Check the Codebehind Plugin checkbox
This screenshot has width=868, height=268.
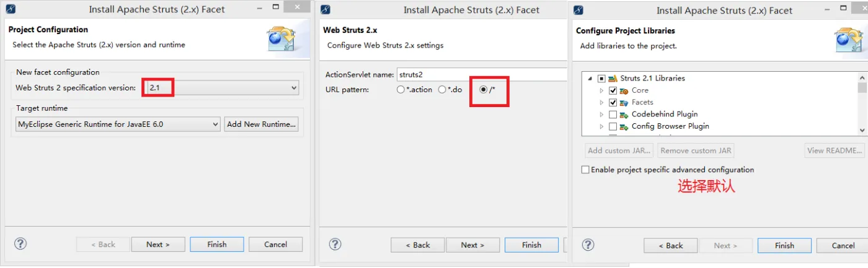pyautogui.click(x=613, y=115)
